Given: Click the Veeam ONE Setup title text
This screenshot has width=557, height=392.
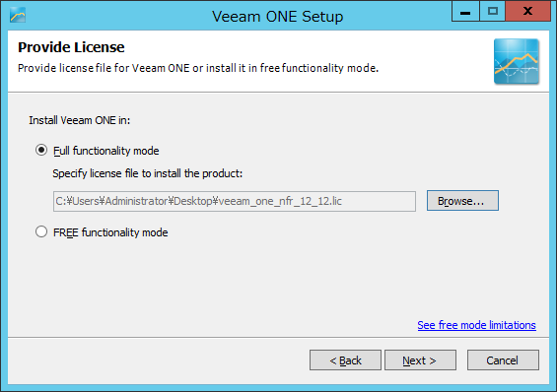Looking at the screenshot, I should pyautogui.click(x=278, y=17).
